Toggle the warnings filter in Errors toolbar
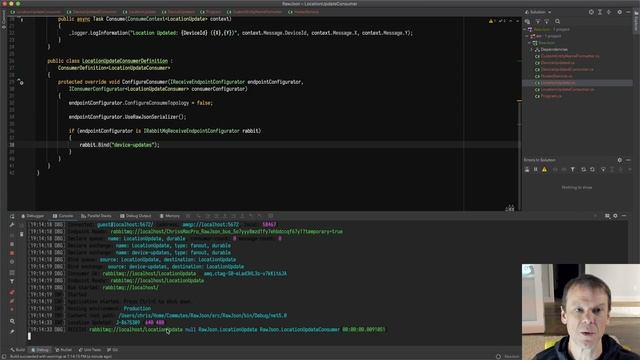 tap(544, 169)
